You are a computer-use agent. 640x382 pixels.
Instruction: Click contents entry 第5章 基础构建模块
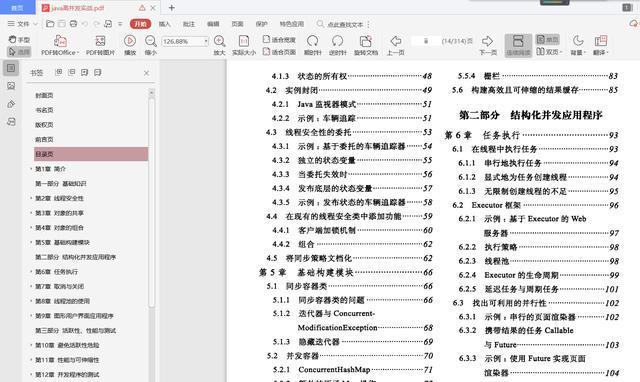(x=346, y=272)
